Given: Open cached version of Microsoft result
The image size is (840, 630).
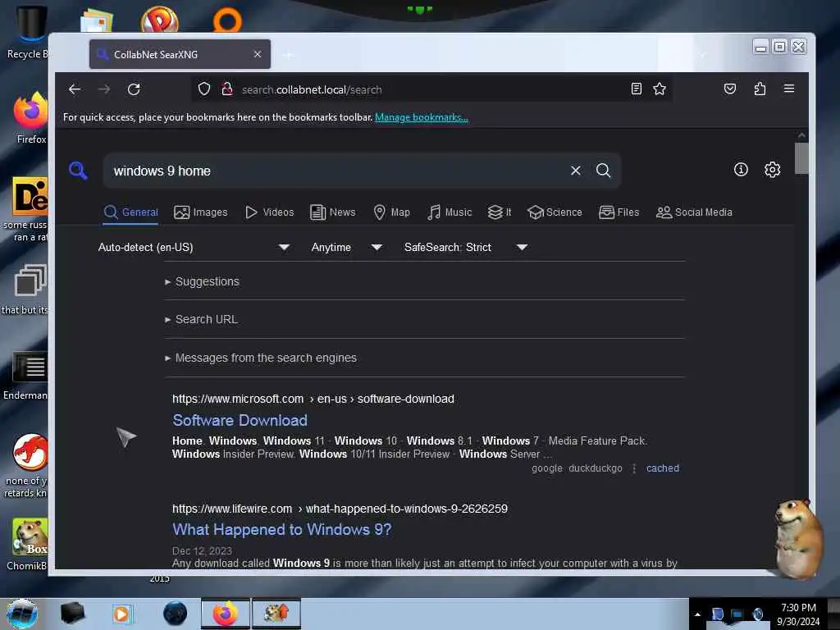Looking at the screenshot, I should pos(663,468).
